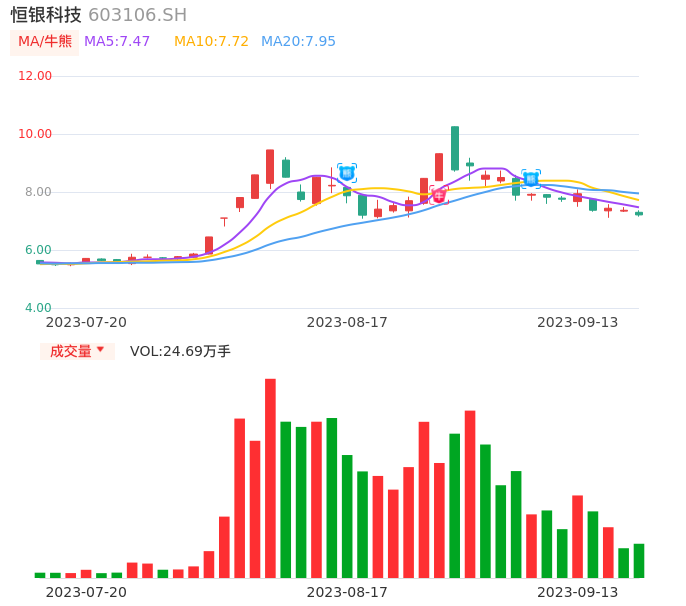This screenshot has width=686, height=606.
Task: Click the tallest red volume bar
Action: (270, 478)
